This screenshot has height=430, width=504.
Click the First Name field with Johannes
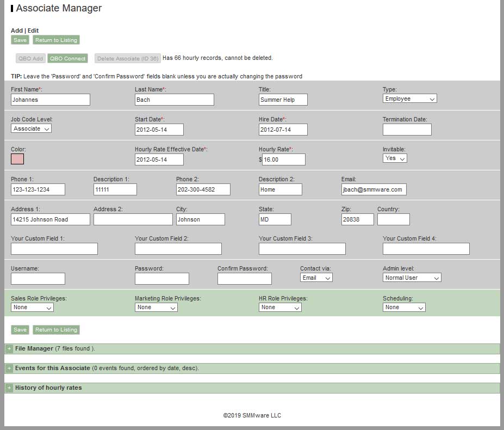[51, 100]
